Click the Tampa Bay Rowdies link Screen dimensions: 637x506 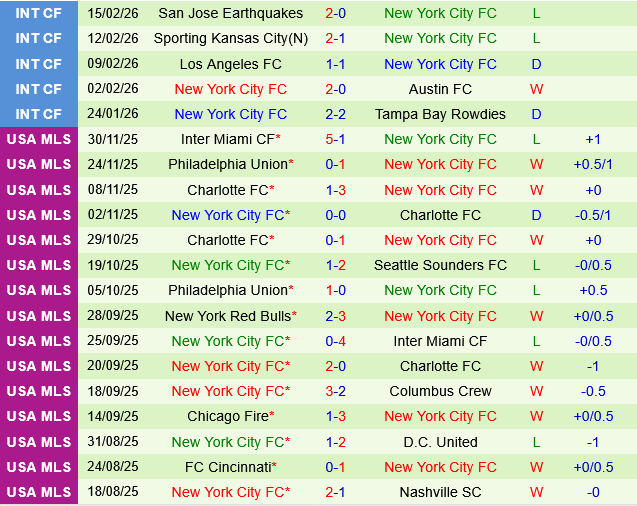point(440,114)
